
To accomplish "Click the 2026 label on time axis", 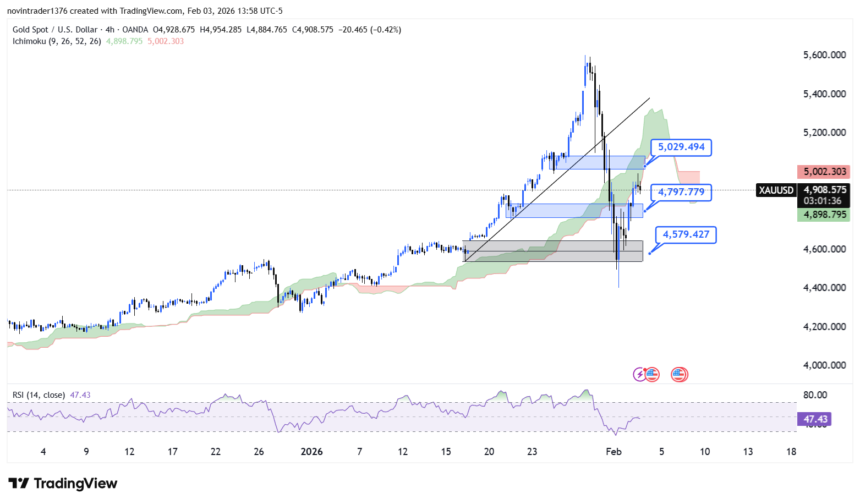I will coord(311,452).
